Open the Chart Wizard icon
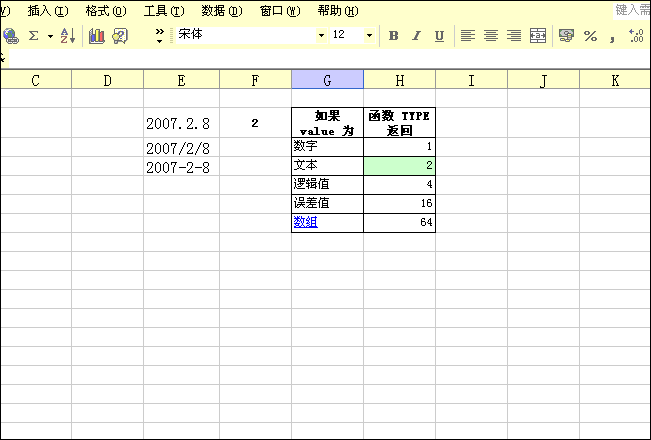Viewport: 651px width, 440px height. click(x=96, y=36)
